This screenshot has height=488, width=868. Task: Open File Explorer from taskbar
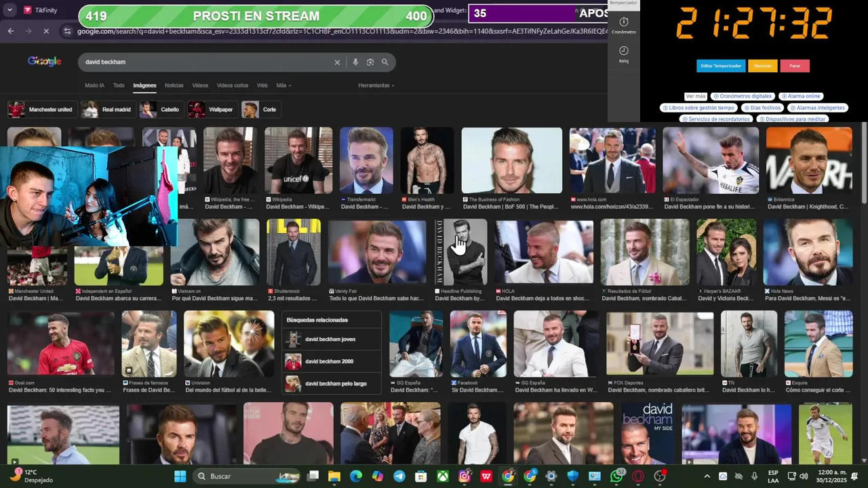334,476
